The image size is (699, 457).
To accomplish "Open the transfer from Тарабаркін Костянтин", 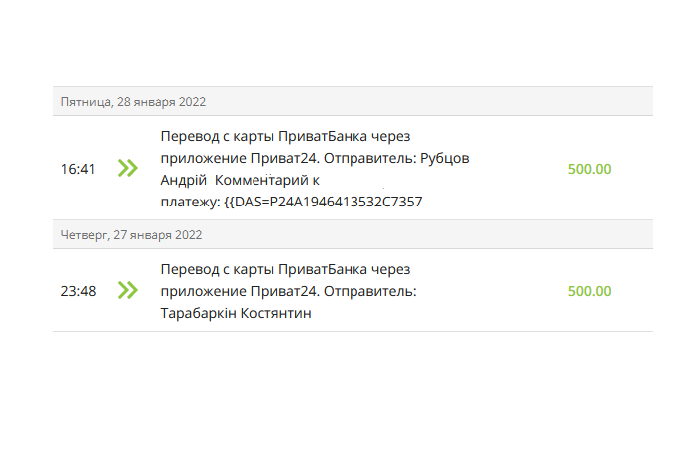I will click(353, 290).
